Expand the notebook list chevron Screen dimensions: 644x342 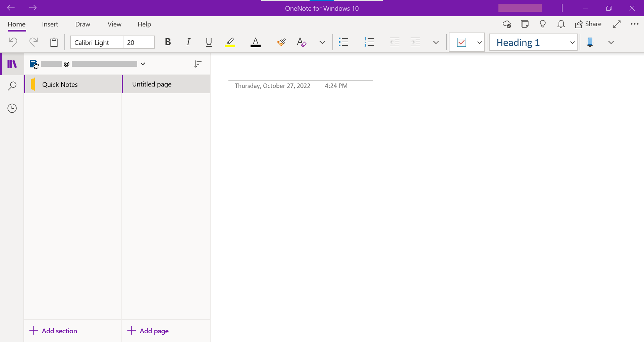(x=143, y=64)
